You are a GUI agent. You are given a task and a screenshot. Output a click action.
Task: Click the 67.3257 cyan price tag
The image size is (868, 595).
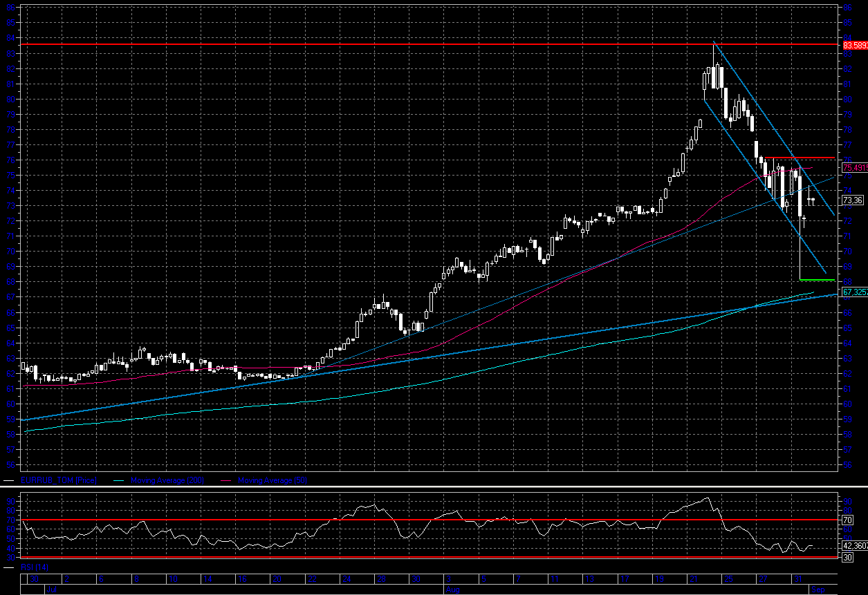[x=855, y=293]
